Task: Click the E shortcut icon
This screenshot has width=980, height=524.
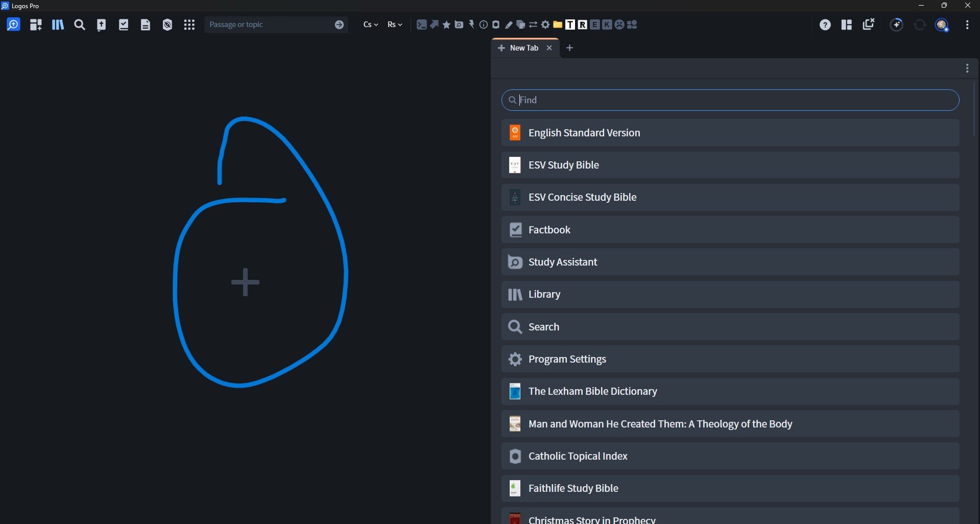Action: pos(595,25)
